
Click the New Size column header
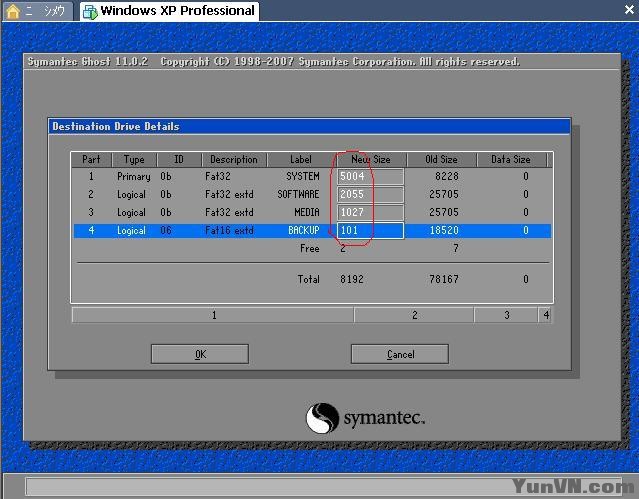pos(371,159)
